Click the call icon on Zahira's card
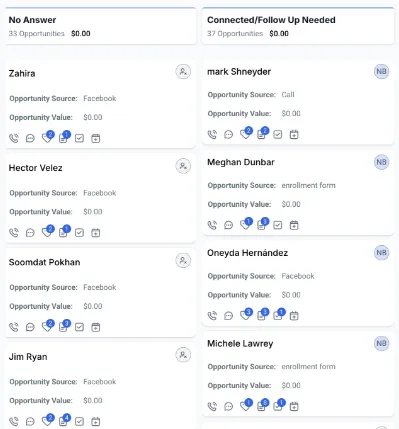 tap(14, 138)
